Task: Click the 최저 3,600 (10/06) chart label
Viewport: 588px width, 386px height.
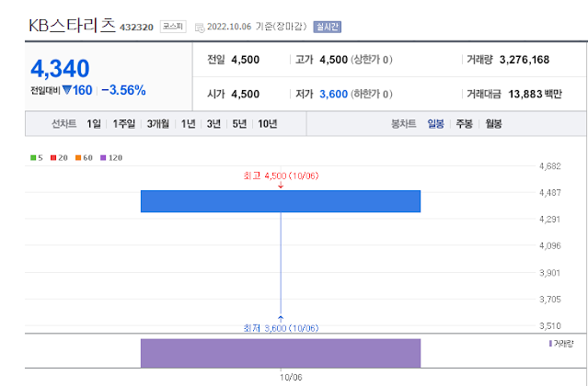Action: pyautogui.click(x=281, y=328)
